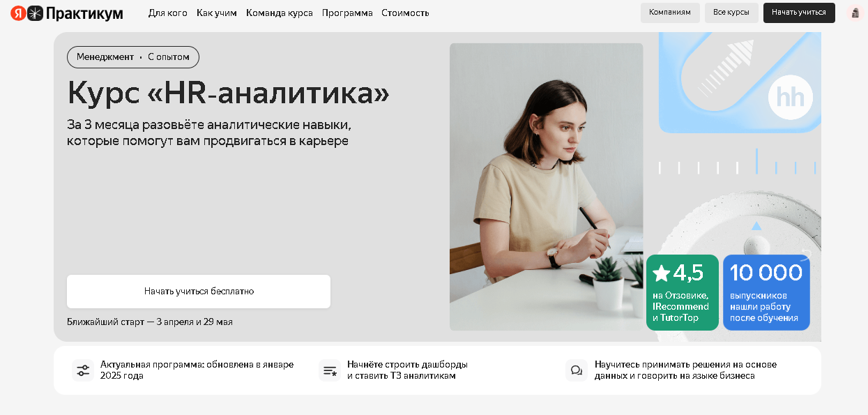
Task: Open Команда курса section
Action: pyautogui.click(x=280, y=13)
